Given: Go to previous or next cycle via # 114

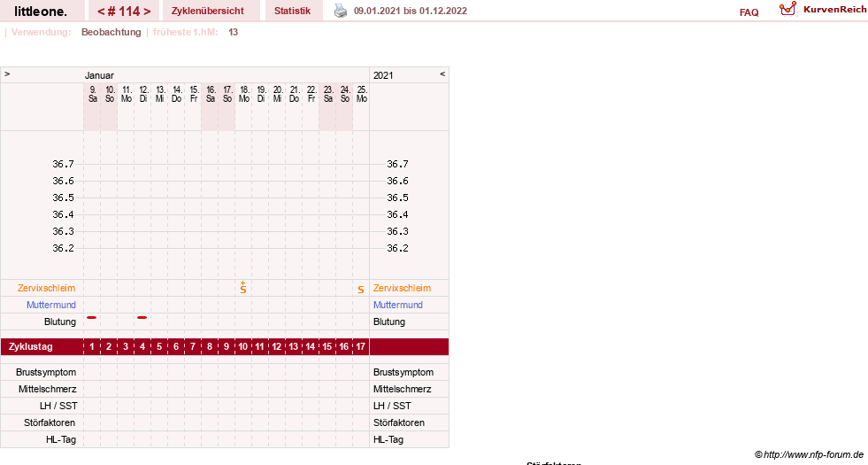Looking at the screenshot, I should [x=124, y=11].
